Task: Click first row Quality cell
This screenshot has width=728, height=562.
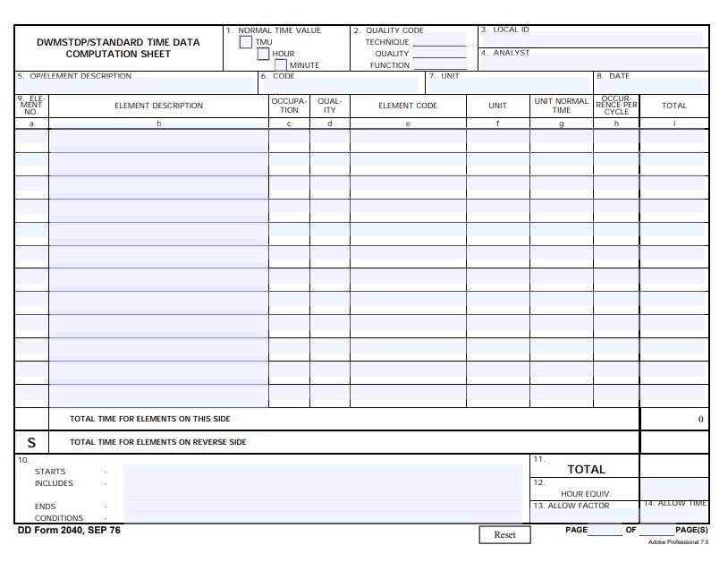Action: [x=330, y=137]
